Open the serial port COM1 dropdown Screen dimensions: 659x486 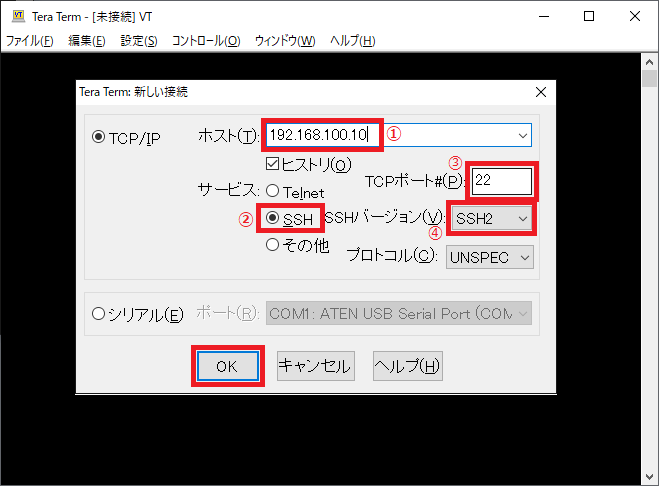tap(398, 313)
